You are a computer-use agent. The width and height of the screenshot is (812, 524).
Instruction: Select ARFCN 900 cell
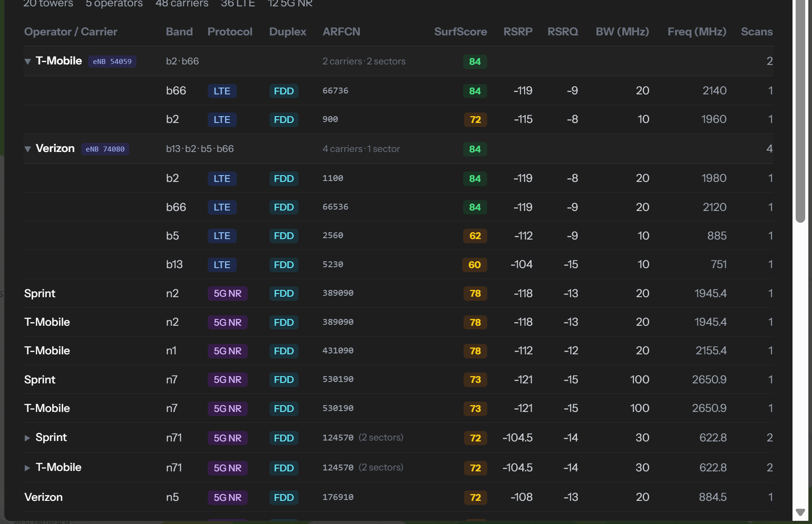tap(330, 119)
